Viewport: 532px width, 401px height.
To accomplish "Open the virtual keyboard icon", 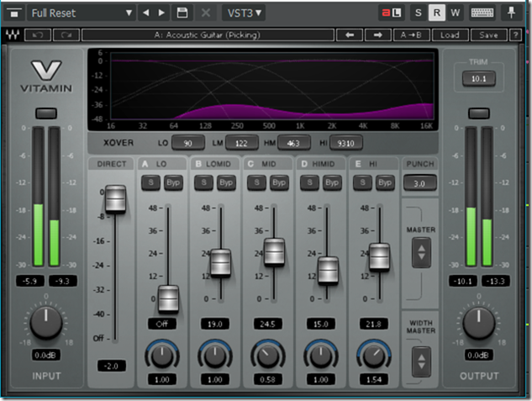I will click(x=482, y=13).
